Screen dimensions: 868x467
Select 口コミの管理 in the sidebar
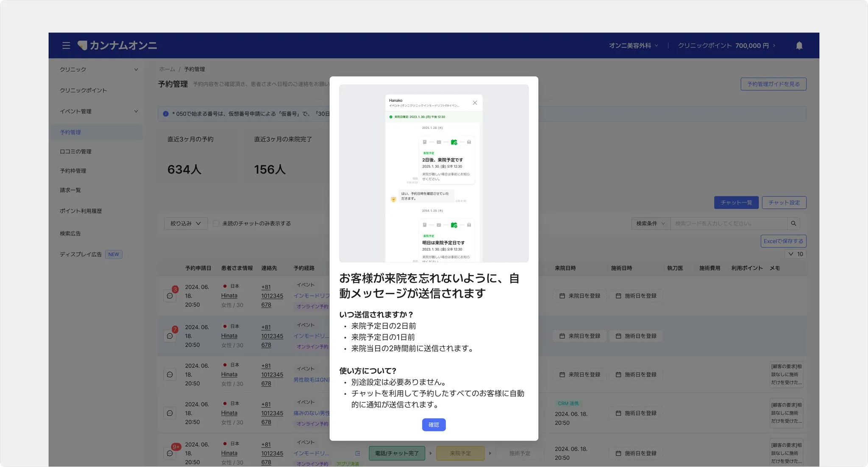pos(75,151)
